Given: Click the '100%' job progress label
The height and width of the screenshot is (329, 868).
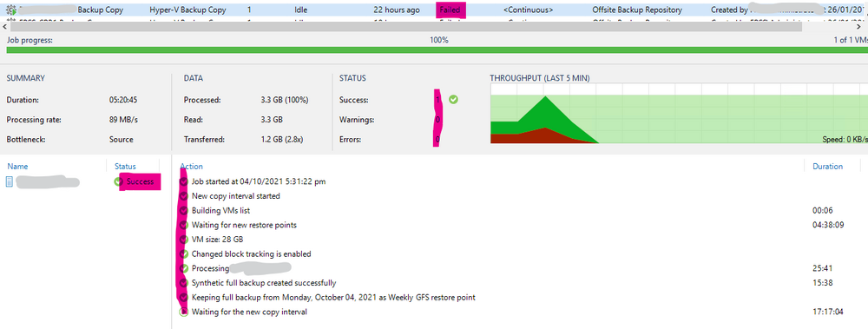Looking at the screenshot, I should (x=439, y=41).
